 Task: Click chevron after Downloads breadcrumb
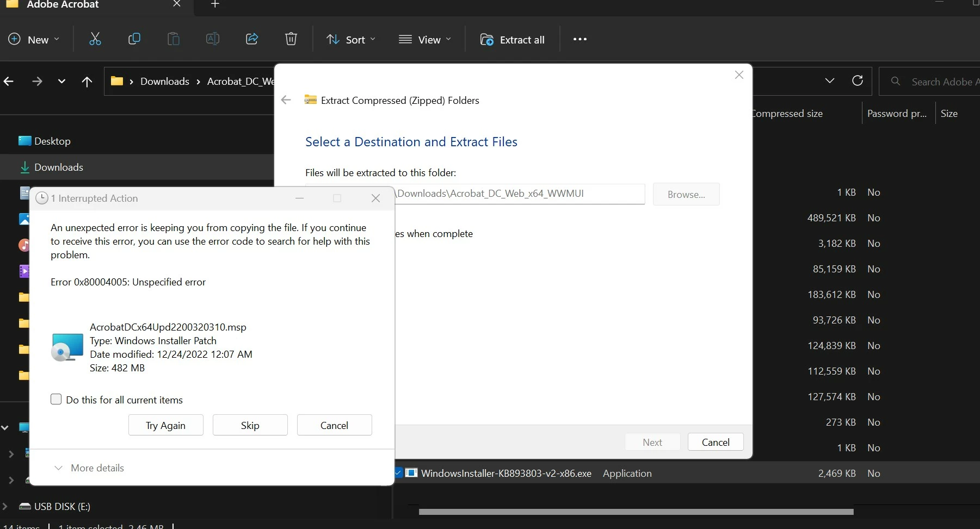[x=198, y=82]
